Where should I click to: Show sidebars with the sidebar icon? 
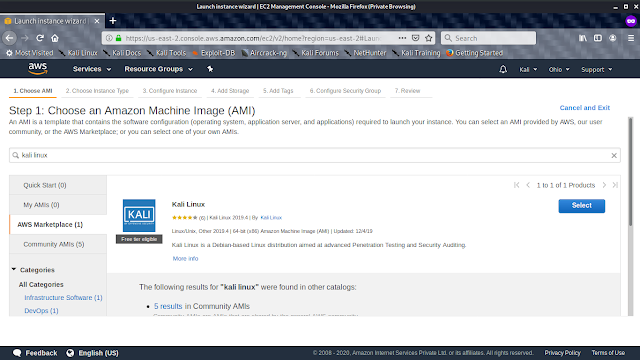tap(598, 38)
